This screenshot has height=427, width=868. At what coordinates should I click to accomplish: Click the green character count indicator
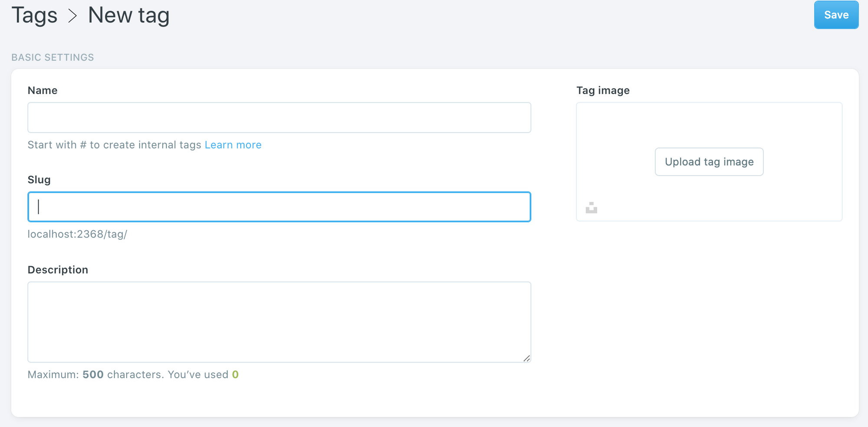(235, 375)
